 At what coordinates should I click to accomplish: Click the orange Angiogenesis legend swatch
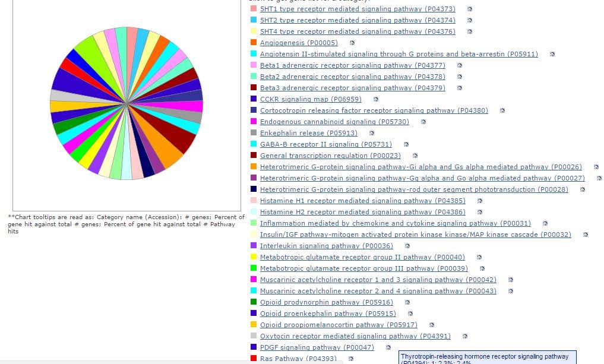254,42
